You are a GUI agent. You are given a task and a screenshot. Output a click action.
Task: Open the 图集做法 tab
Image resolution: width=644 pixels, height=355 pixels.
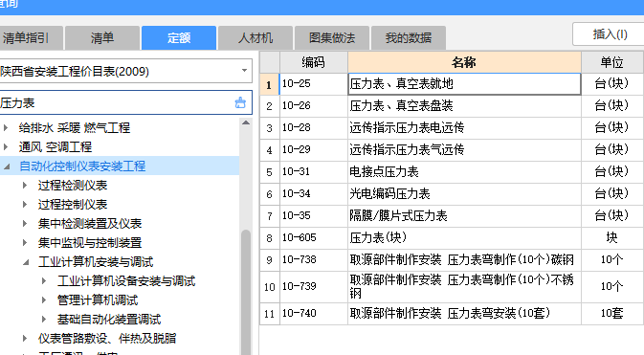pos(332,38)
